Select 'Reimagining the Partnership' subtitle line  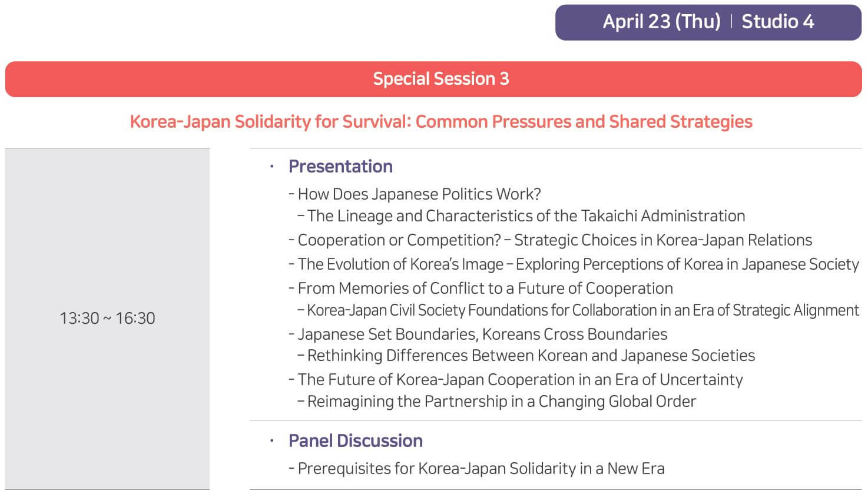(x=497, y=402)
